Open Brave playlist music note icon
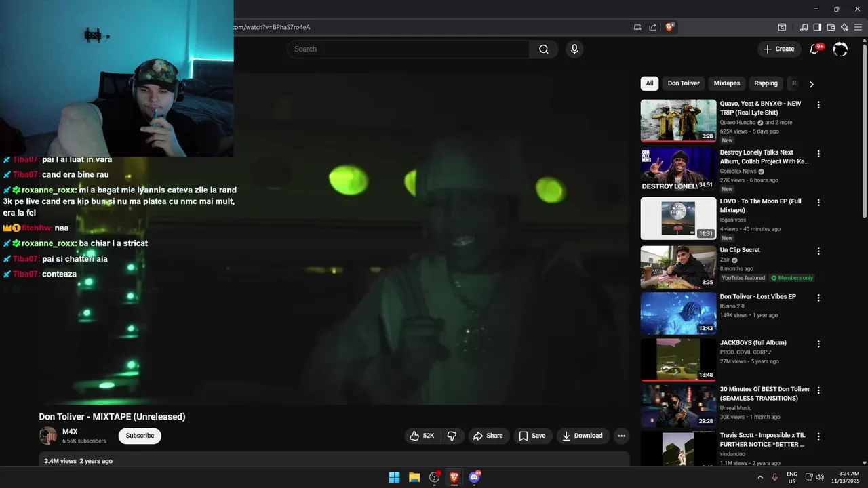 (x=804, y=27)
